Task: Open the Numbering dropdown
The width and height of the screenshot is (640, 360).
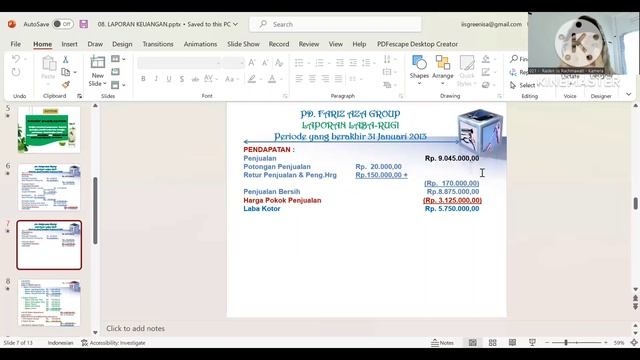Action: point(329,63)
